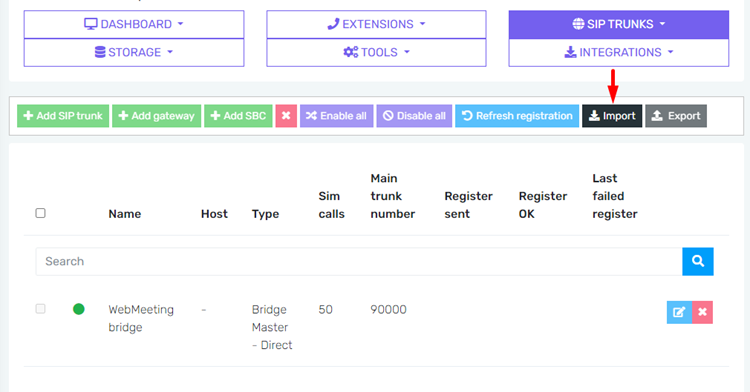Click Add SIP trunk button
This screenshot has height=392, width=750.
pyautogui.click(x=63, y=116)
